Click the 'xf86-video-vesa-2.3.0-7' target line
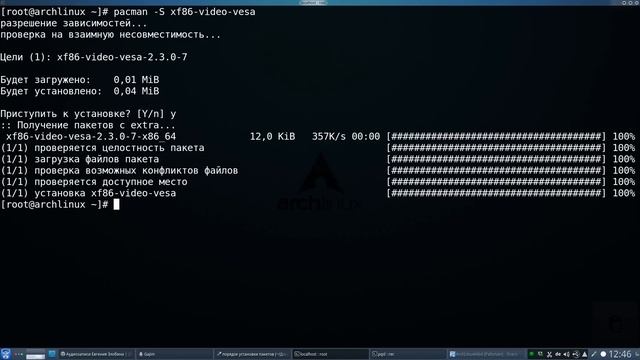This screenshot has width=640, height=360. coord(122,57)
